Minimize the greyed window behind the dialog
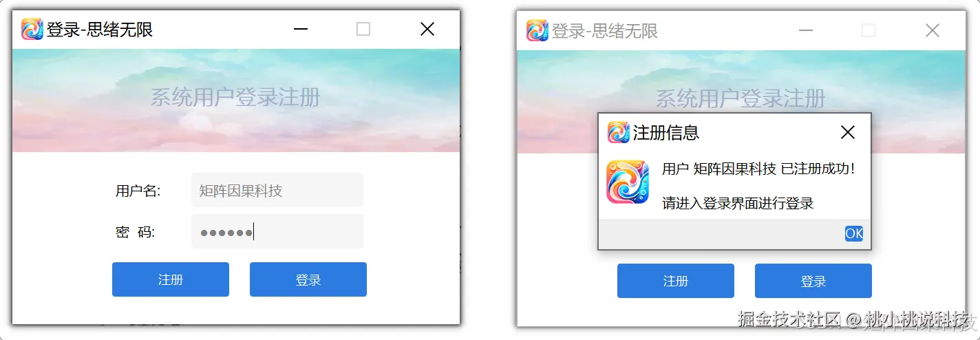 (x=805, y=30)
